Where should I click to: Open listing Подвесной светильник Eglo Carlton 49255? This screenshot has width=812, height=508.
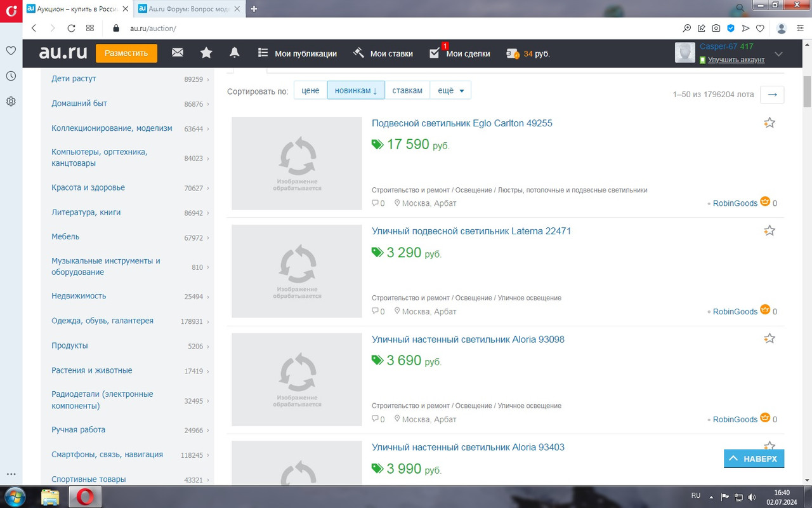tap(462, 123)
